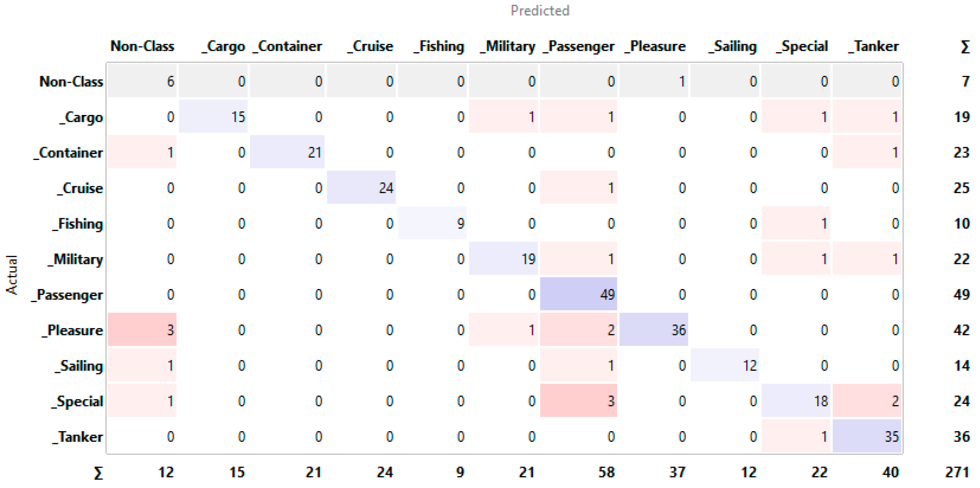Screen dimensions: 980x488
Task: Click the Pleasure diagonal cell showing 36
Action: (653, 330)
